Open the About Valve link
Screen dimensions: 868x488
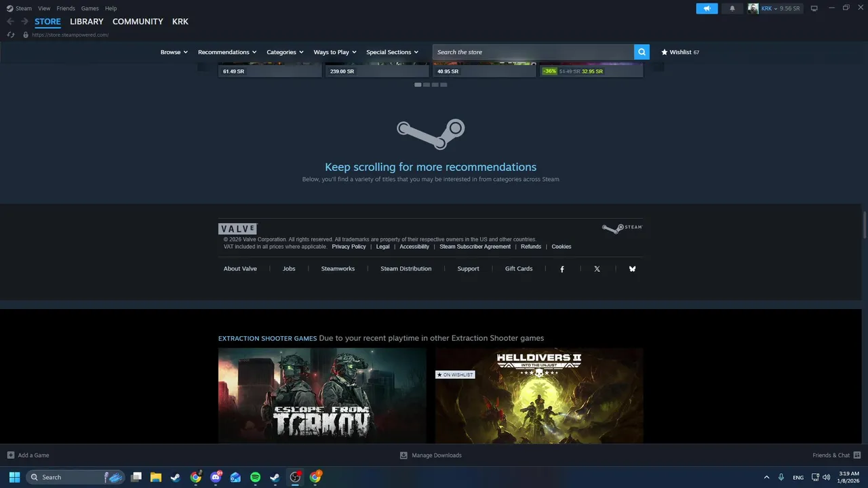[x=240, y=269]
